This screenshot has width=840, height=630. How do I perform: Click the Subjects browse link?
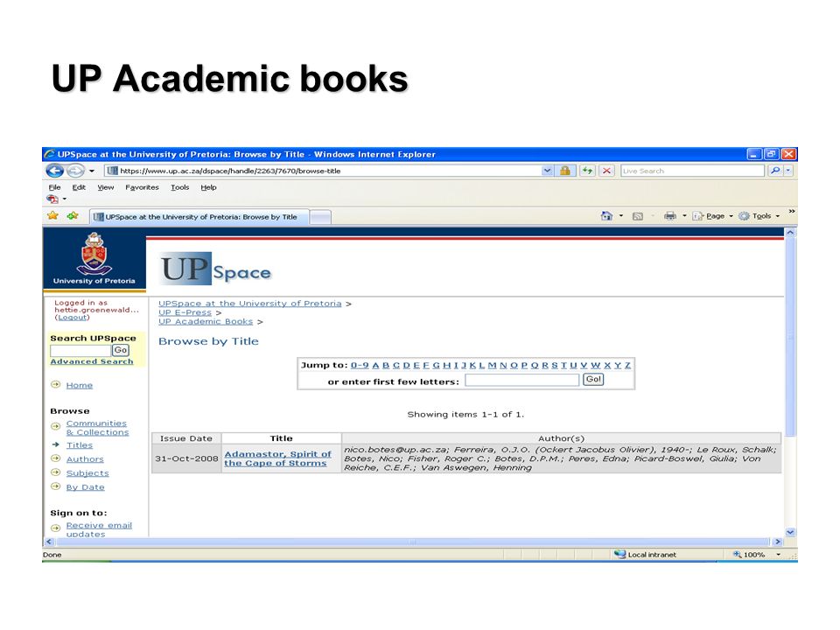[x=87, y=473]
